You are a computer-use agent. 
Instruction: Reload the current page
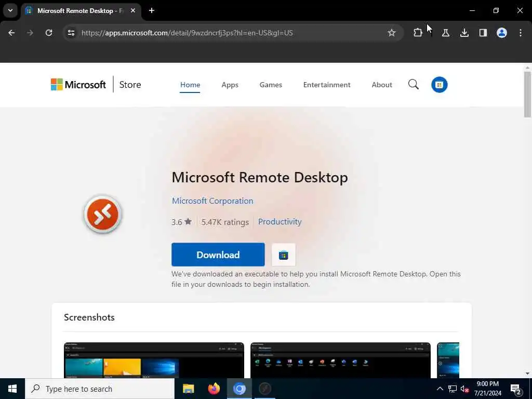coord(49,33)
